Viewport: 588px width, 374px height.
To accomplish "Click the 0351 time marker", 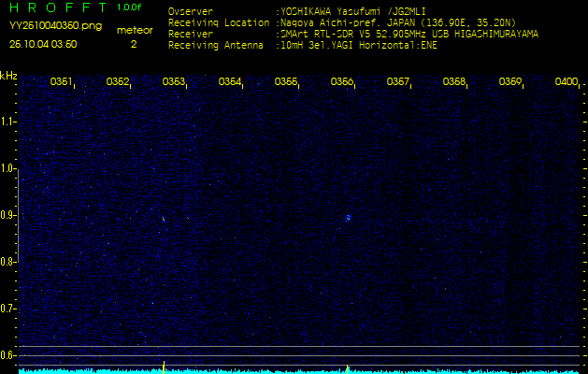I will pos(61,81).
